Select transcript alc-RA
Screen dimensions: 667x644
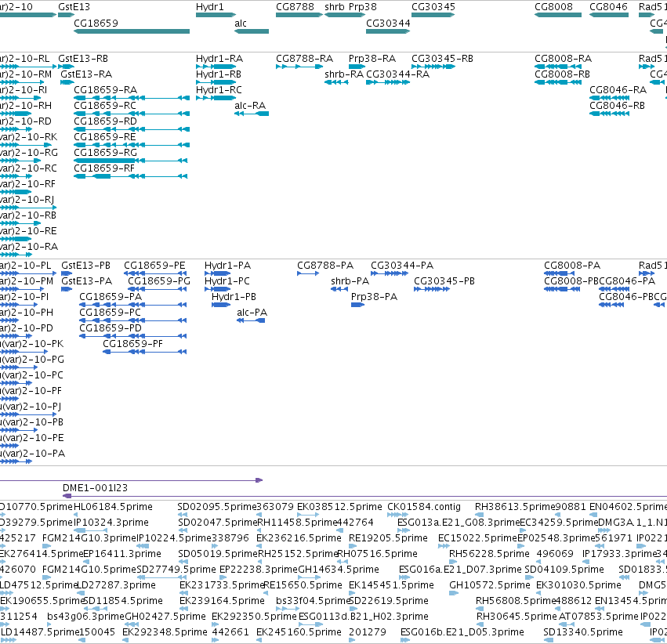click(250, 106)
